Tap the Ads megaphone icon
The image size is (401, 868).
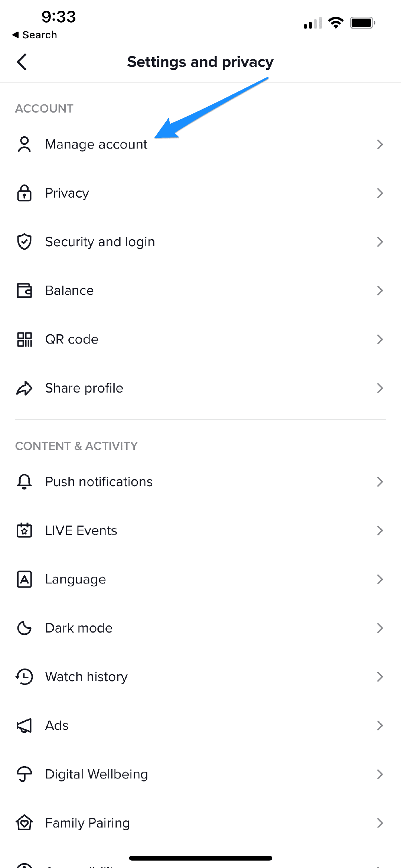tap(25, 725)
